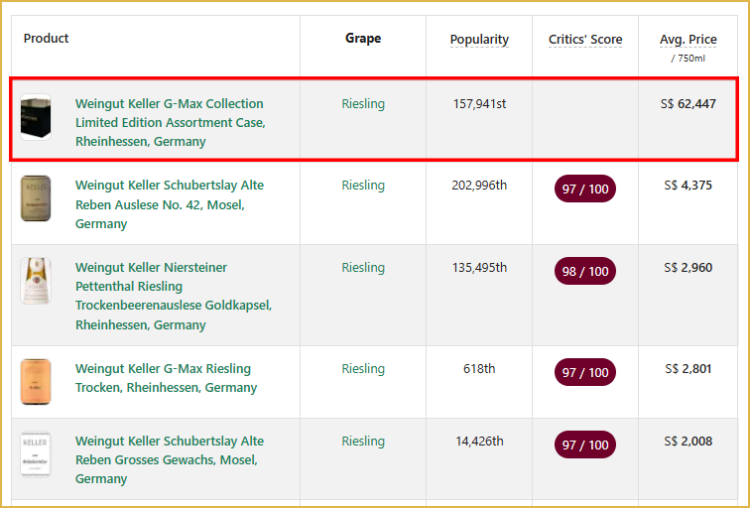750x508 pixels.
Task: Select popularity rank 202,996th
Action: [x=479, y=185]
